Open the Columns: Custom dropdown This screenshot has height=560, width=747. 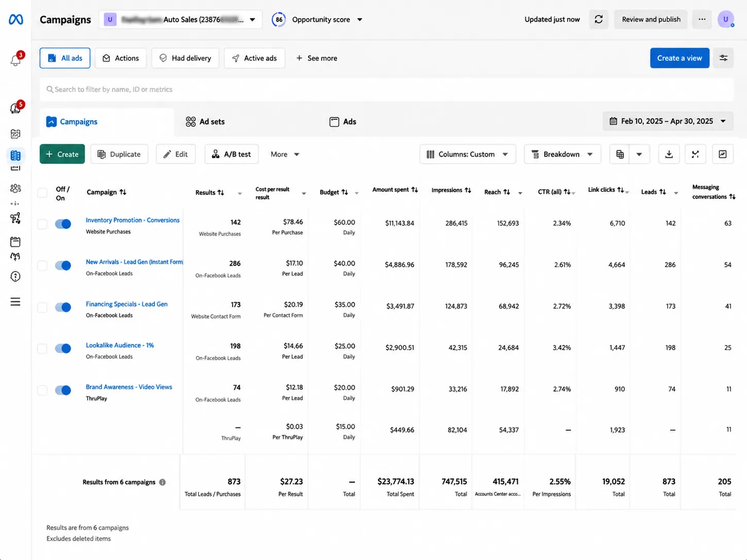click(x=468, y=154)
